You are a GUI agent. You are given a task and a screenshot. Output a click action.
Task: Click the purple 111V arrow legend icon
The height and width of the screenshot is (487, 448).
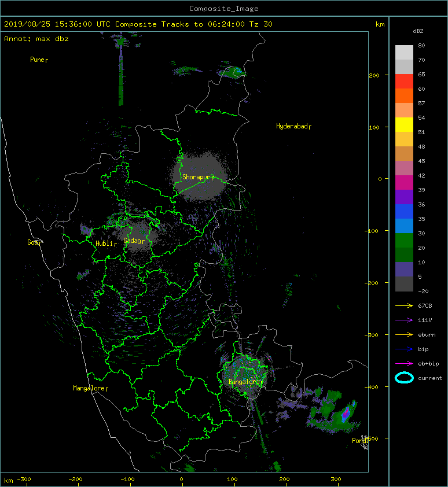pos(404,320)
